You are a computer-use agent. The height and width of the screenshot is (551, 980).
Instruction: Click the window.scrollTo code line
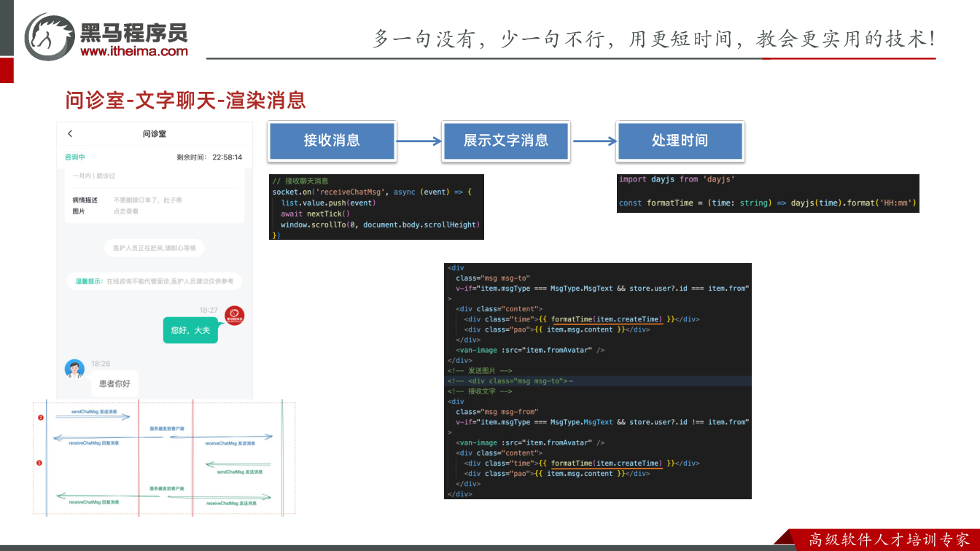[379, 224]
